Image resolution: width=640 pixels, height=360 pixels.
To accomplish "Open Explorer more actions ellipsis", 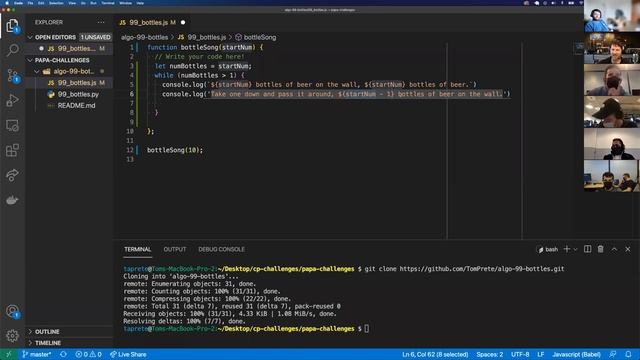I will [101, 22].
